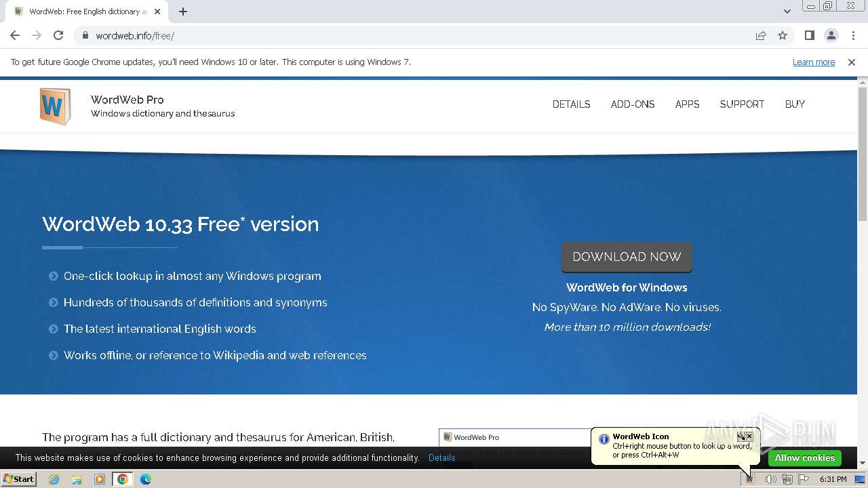Open the ADD-ONS menu item
This screenshot has width=868, height=488.
coord(633,104)
